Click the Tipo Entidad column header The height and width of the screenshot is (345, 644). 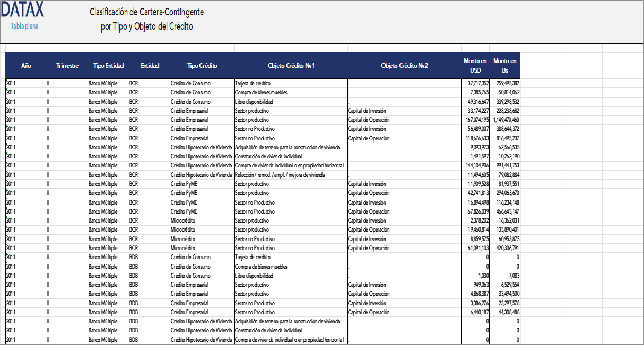pos(108,66)
